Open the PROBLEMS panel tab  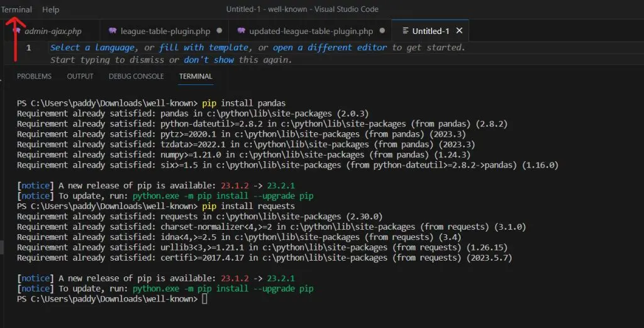coord(34,76)
